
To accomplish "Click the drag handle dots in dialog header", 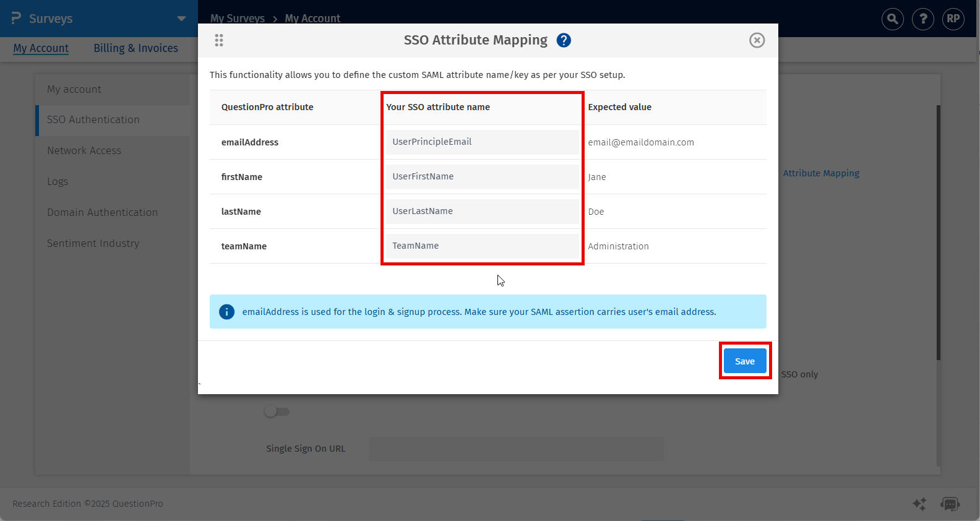I will (x=218, y=40).
